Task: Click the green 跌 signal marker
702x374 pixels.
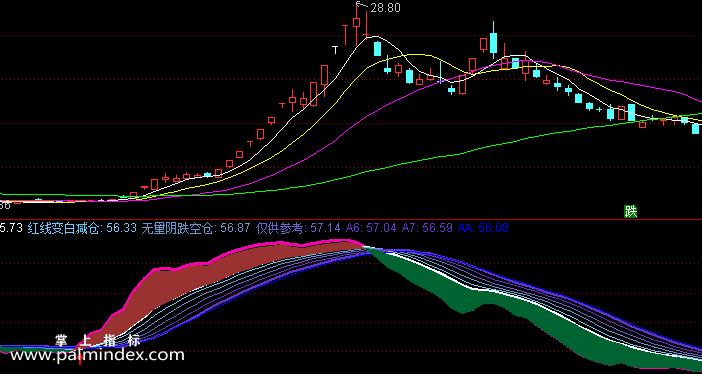Action: click(x=630, y=211)
